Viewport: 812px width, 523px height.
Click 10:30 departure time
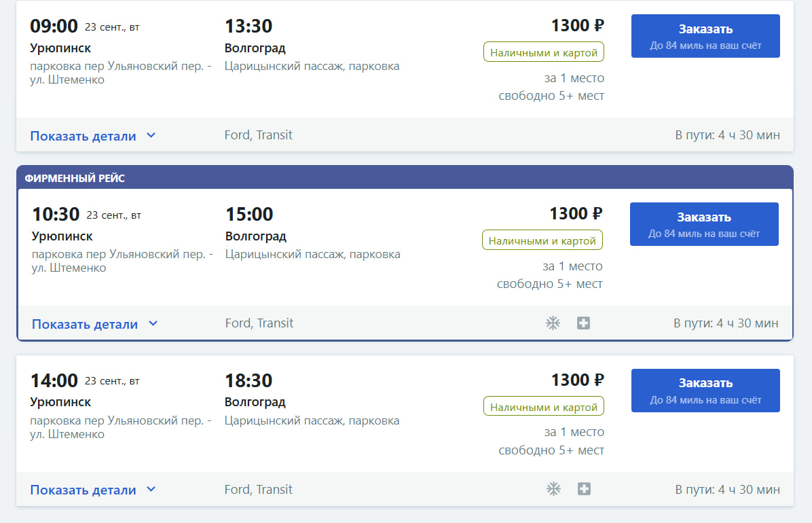click(x=56, y=214)
